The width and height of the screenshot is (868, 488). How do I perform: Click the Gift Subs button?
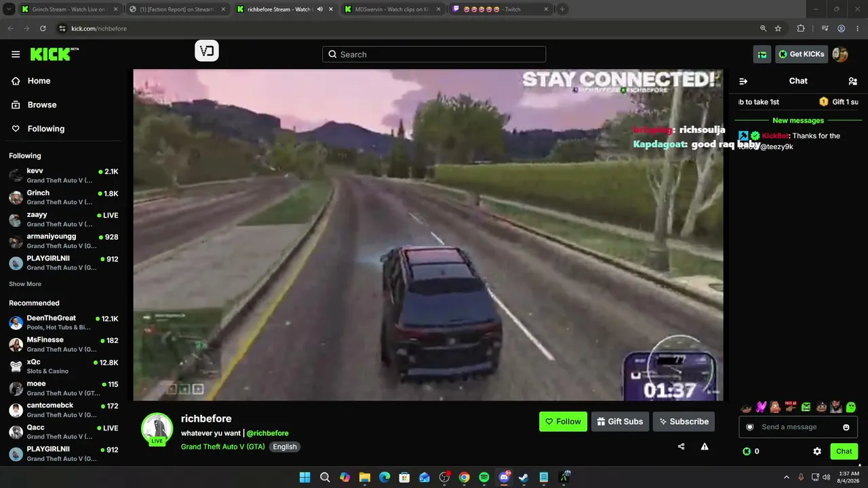pos(620,422)
